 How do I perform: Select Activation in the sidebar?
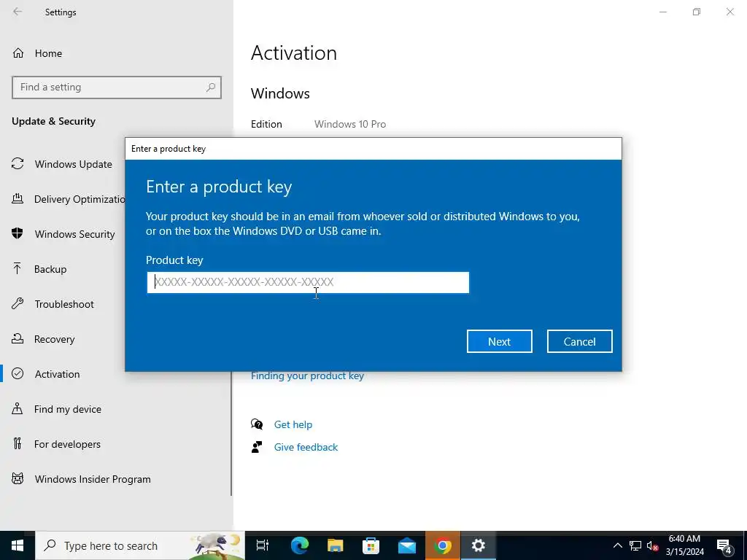click(57, 374)
